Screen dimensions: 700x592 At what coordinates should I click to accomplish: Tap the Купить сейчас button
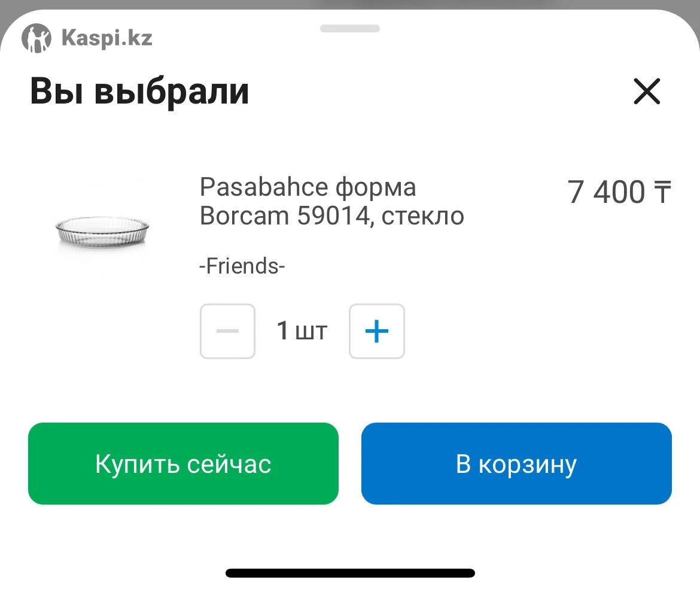(x=183, y=463)
